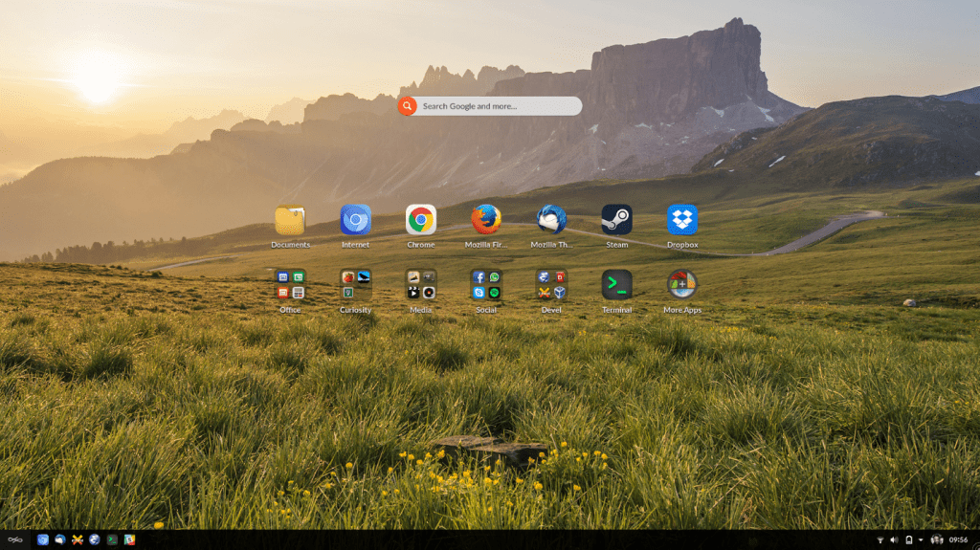
Task: Open system tray dropdown arrow menu
Action: (x=921, y=540)
